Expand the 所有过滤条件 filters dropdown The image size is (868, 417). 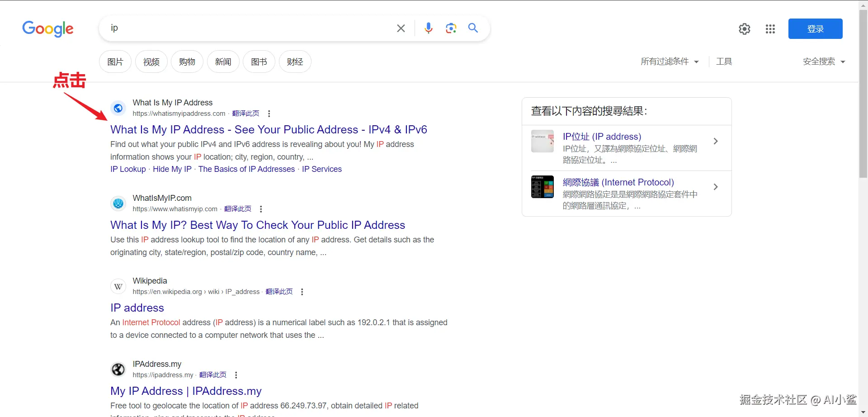(670, 62)
